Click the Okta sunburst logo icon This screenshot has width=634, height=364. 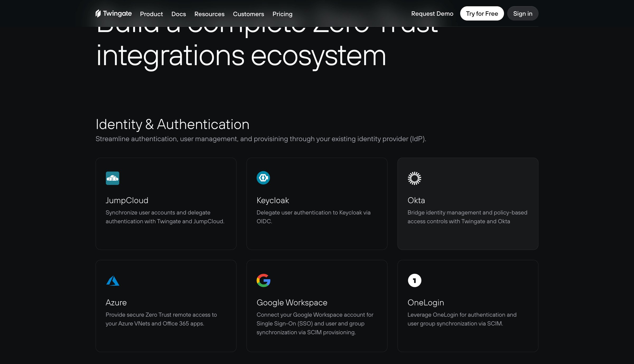point(414,178)
